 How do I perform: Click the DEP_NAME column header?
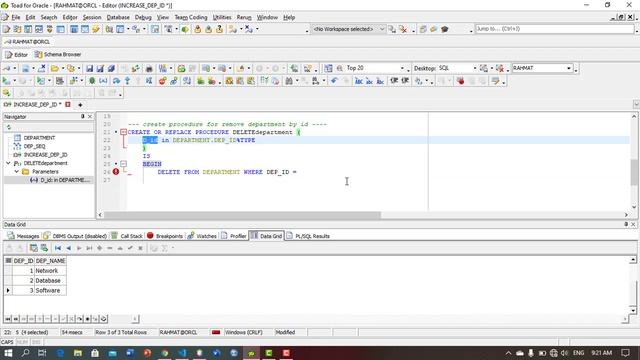[50, 260]
